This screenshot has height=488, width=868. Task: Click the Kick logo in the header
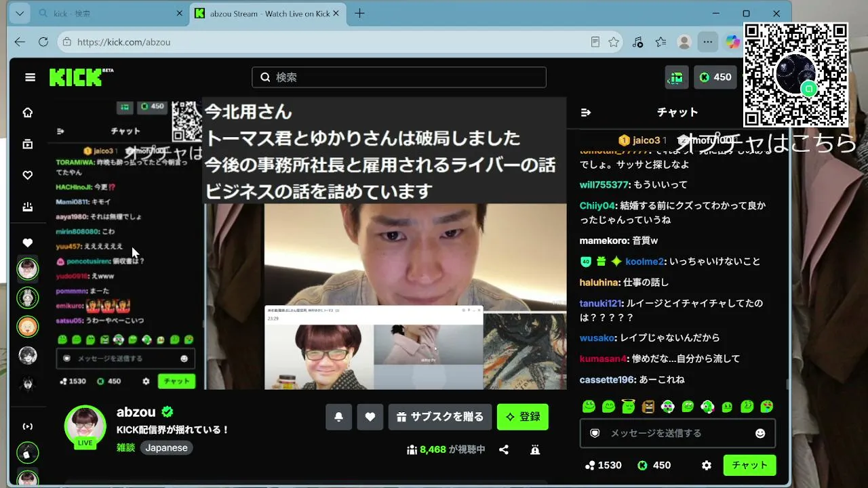[x=77, y=77]
